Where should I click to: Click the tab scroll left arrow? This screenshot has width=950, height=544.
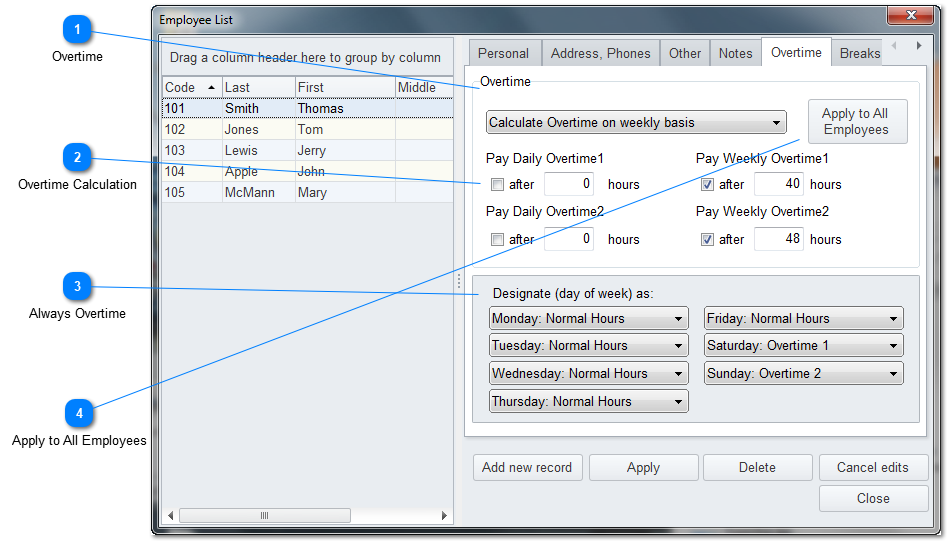(894, 46)
